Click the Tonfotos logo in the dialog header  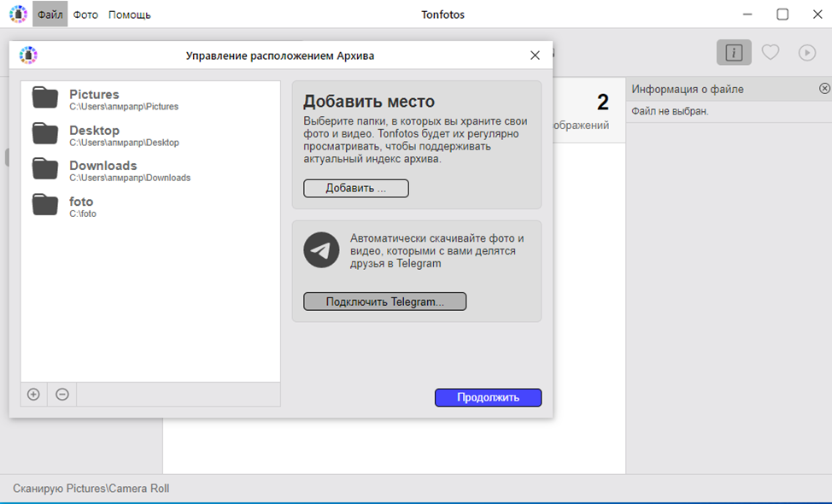click(x=29, y=56)
